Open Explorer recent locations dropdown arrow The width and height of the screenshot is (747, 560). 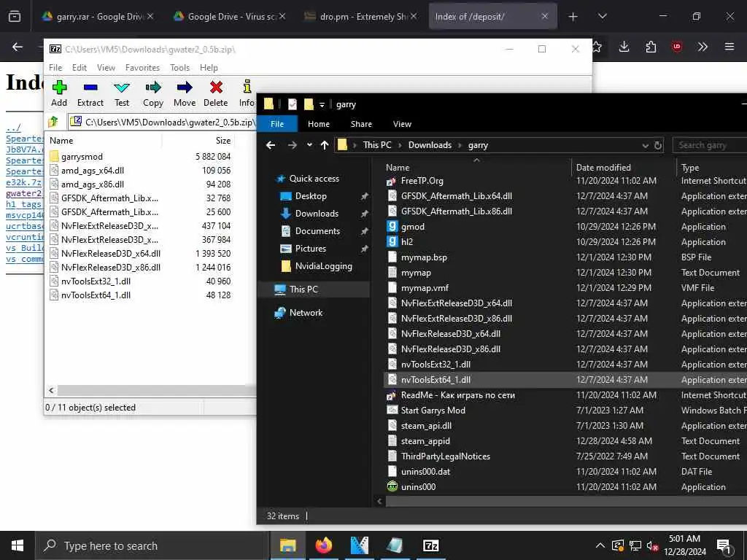click(309, 145)
